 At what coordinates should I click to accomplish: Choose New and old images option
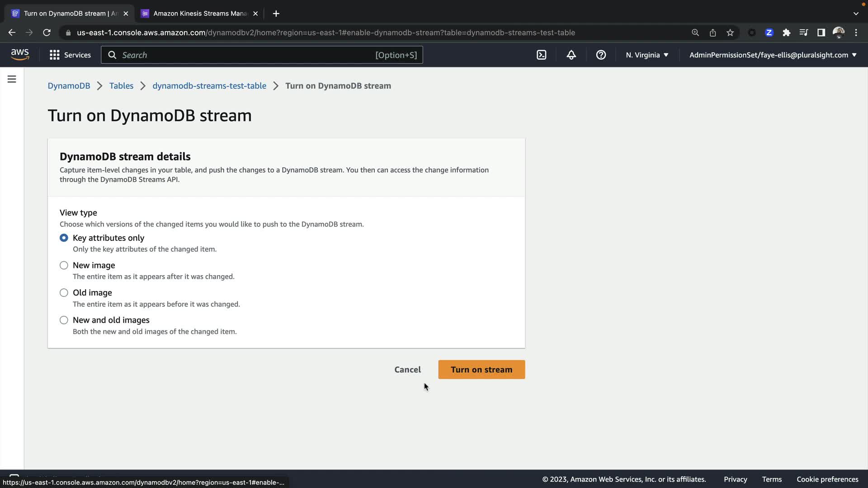point(64,320)
